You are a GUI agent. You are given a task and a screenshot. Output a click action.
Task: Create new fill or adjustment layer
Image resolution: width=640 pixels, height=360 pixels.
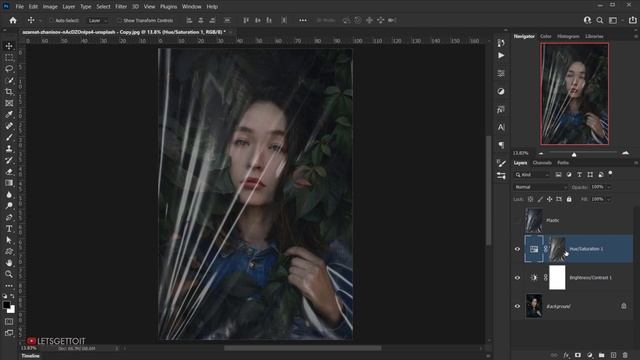[590, 355]
